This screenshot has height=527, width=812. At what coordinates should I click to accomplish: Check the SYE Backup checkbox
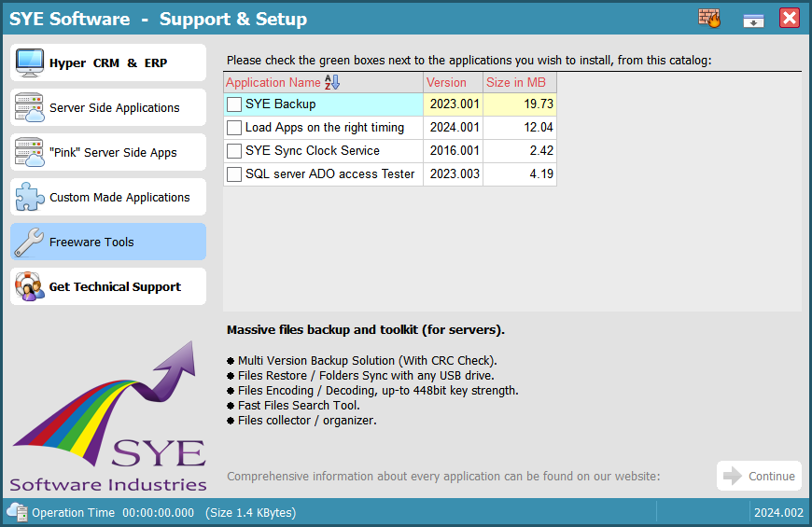pyautogui.click(x=234, y=104)
